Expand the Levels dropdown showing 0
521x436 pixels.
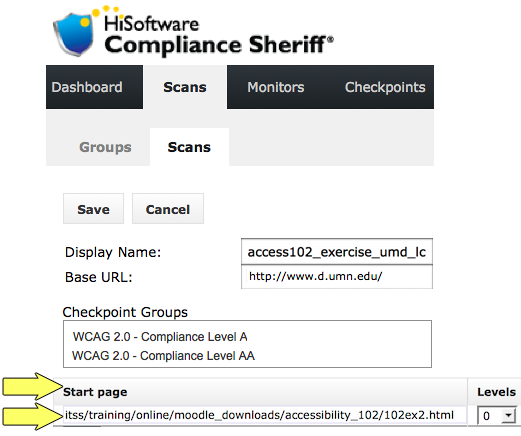496,415
